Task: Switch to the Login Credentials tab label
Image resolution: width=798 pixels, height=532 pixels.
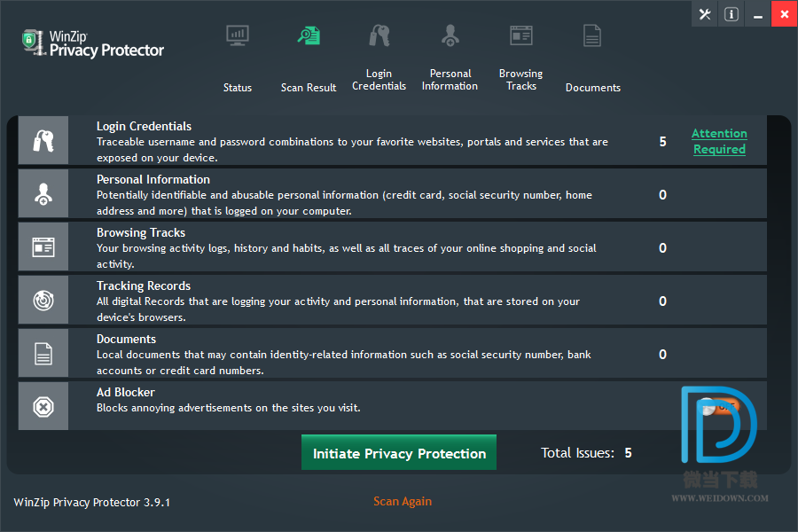Action: point(379,80)
